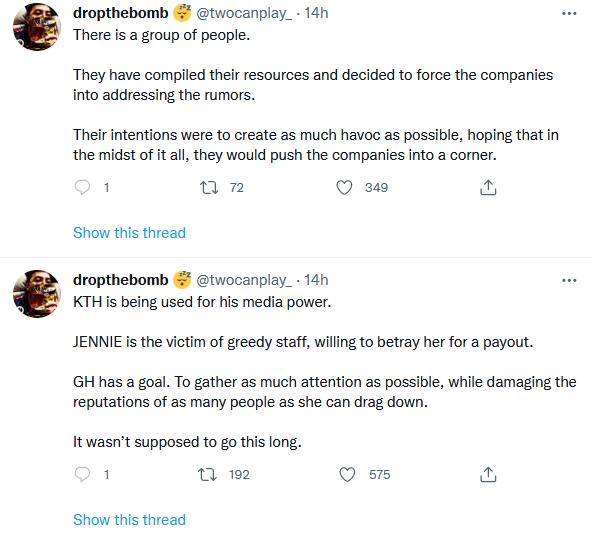Open first tweet's 14h timestamp
Image resolution: width=600 pixels, height=534 pixels.
click(316, 13)
